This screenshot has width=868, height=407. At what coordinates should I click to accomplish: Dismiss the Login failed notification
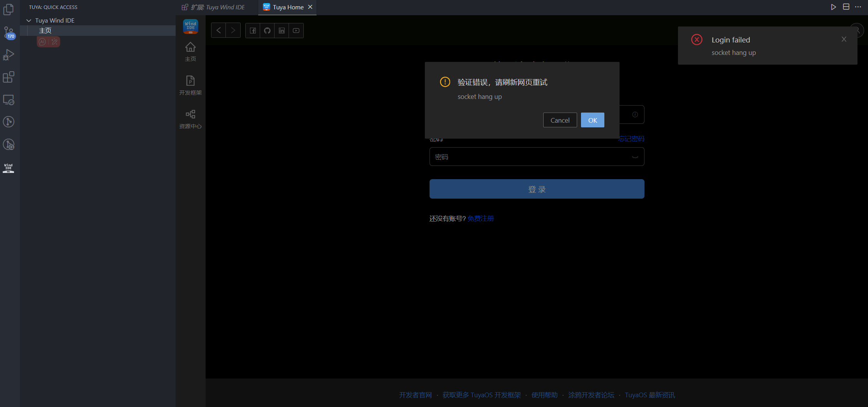(x=844, y=39)
